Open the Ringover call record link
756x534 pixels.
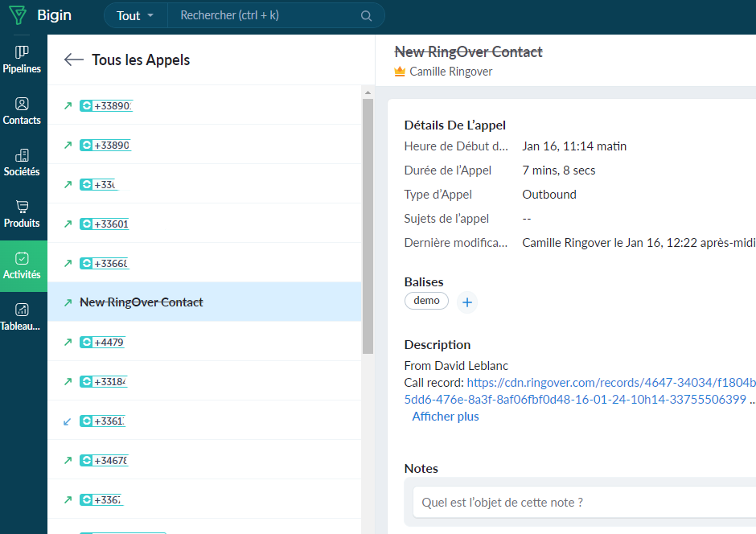[x=580, y=391]
